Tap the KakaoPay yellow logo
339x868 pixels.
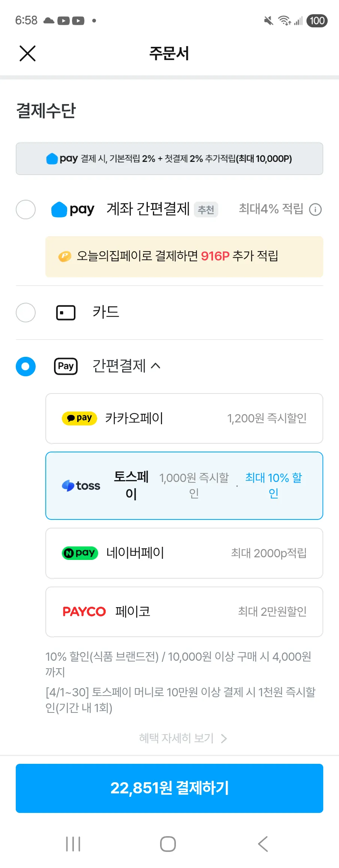(79, 418)
